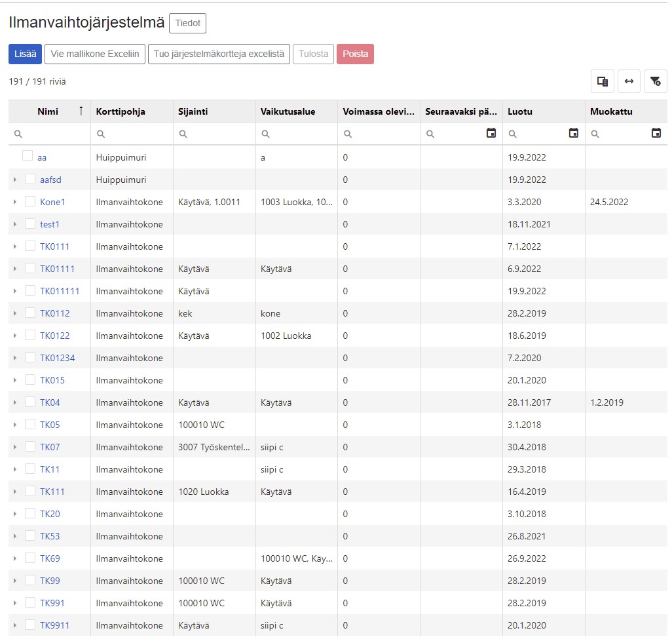Click Tuo järjestelmäkortteja excelistä button
The image size is (672, 641).
[x=219, y=54]
